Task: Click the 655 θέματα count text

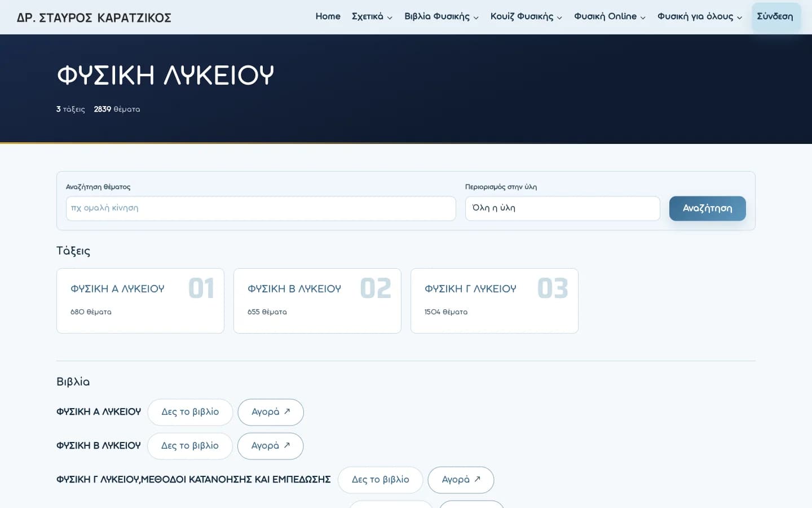Action: [267, 312]
